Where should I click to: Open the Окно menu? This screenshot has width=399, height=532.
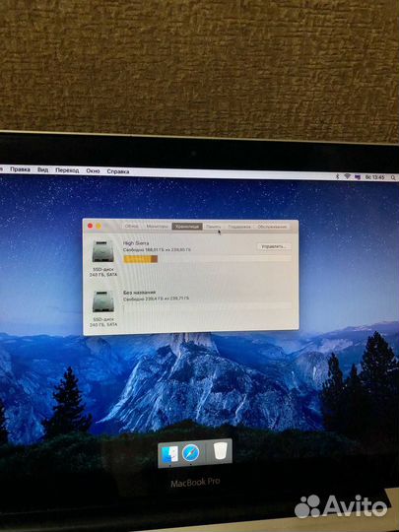(93, 171)
